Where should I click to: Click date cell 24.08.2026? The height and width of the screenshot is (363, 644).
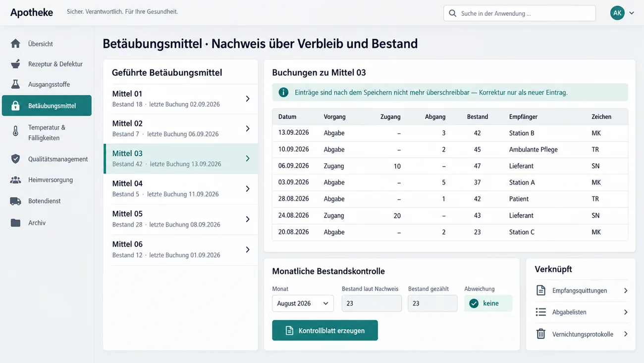coord(294,215)
